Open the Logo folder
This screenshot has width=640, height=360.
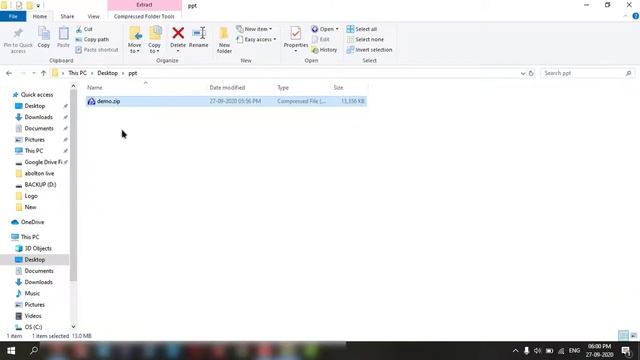(31, 196)
